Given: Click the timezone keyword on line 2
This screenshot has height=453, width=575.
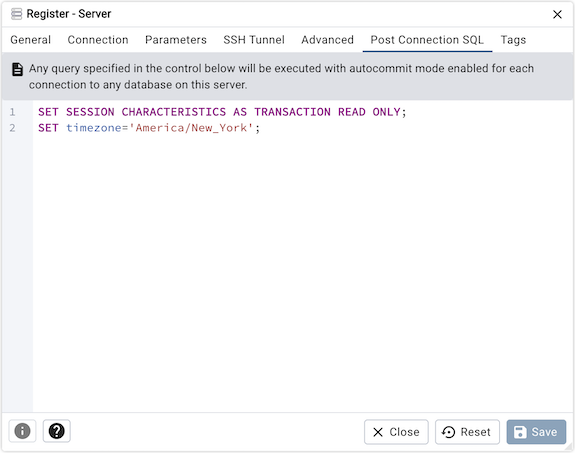Looking at the screenshot, I should (94, 128).
